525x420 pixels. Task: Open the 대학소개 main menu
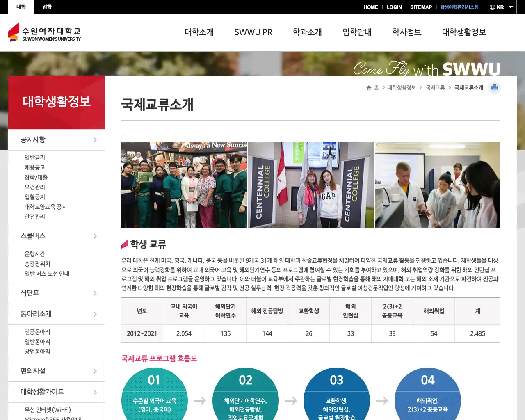pyautogui.click(x=199, y=32)
